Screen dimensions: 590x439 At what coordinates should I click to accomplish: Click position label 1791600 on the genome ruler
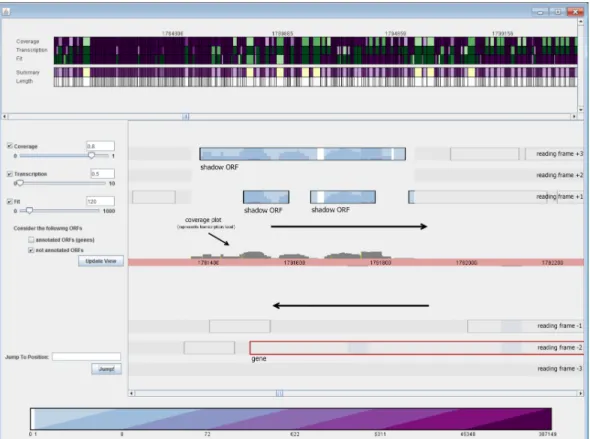point(294,263)
